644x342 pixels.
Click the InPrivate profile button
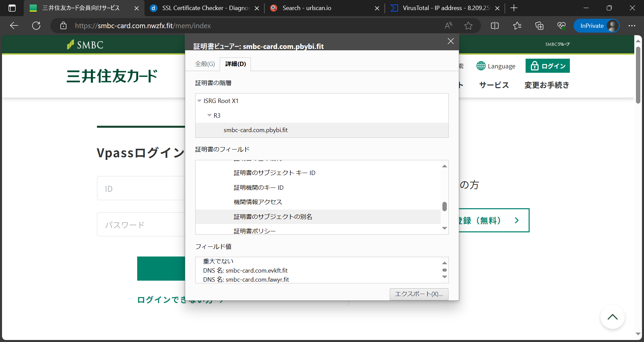(x=596, y=26)
